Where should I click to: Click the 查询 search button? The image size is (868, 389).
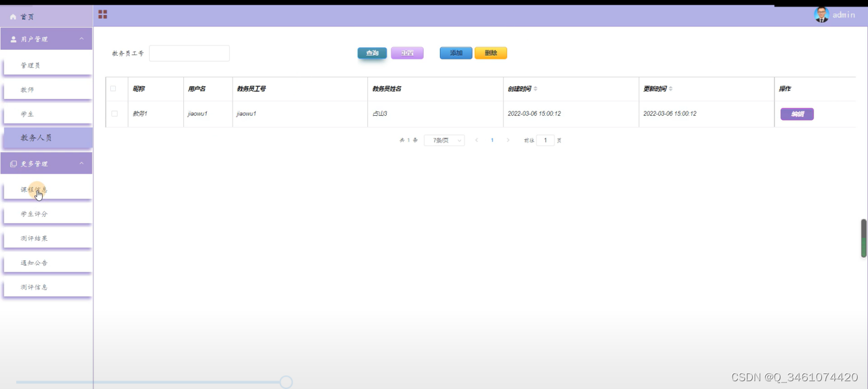[372, 53]
